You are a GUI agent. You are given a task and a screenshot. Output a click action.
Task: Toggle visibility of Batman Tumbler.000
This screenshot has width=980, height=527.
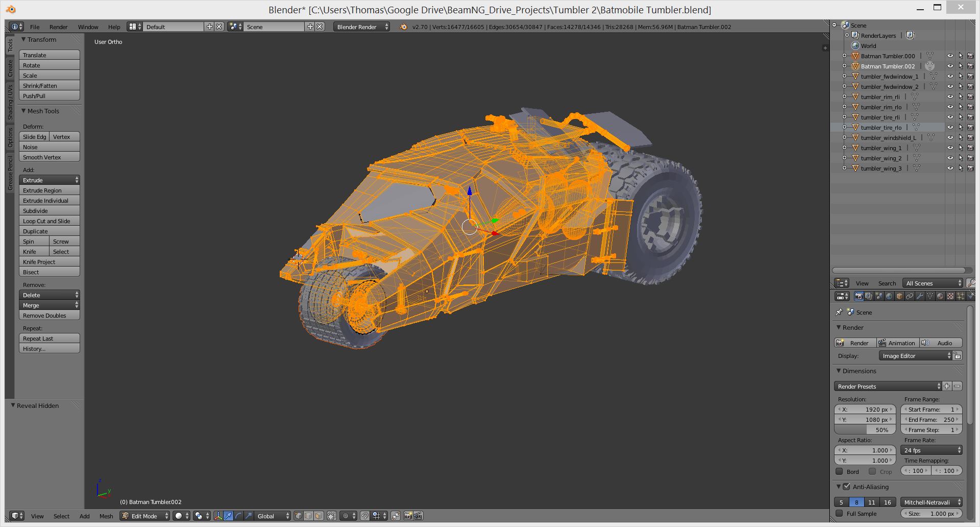click(x=950, y=56)
